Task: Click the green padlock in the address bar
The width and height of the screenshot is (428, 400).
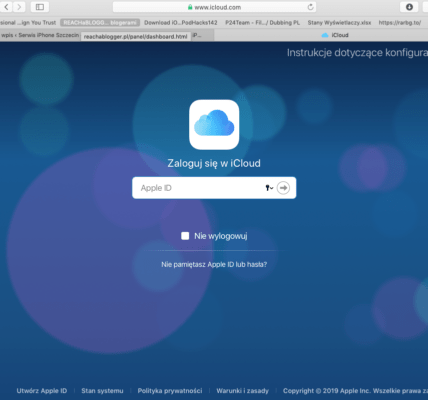Action: pyautogui.click(x=190, y=7)
